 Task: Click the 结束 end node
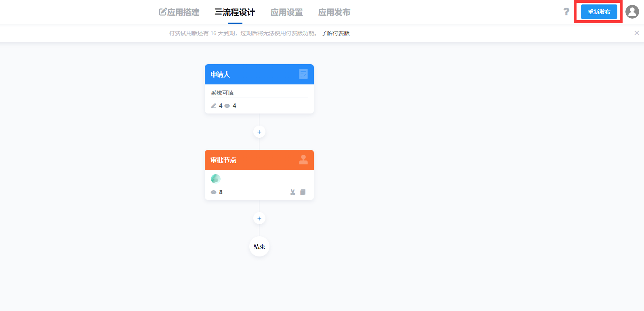(259, 246)
